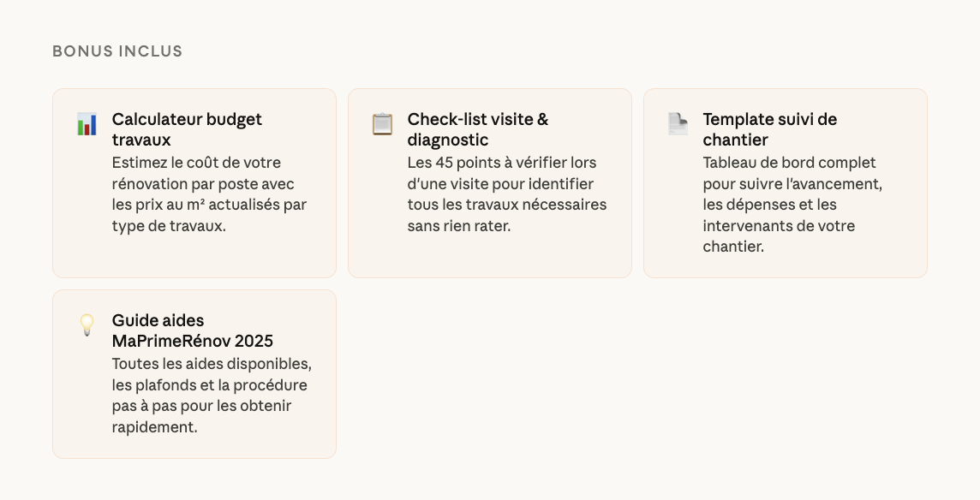Click the BONUS INCLUS section label
This screenshot has width=980, height=500.
click(x=117, y=51)
